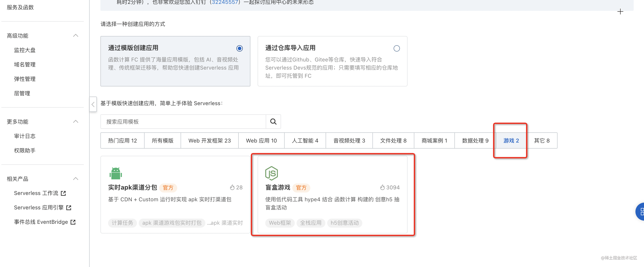644x267 pixels.
Task: Open the DingTalk group 32245557 link
Action: pos(224,2)
